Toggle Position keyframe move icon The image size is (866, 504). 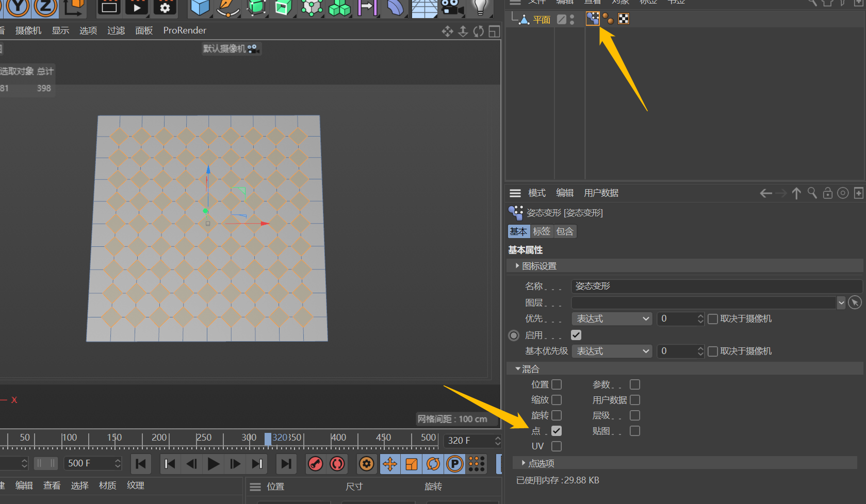click(390, 464)
